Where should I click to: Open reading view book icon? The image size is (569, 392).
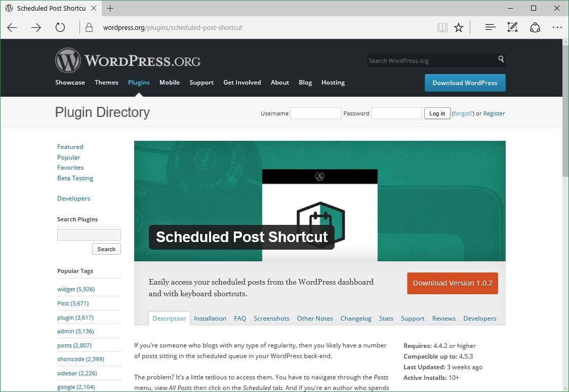click(442, 27)
